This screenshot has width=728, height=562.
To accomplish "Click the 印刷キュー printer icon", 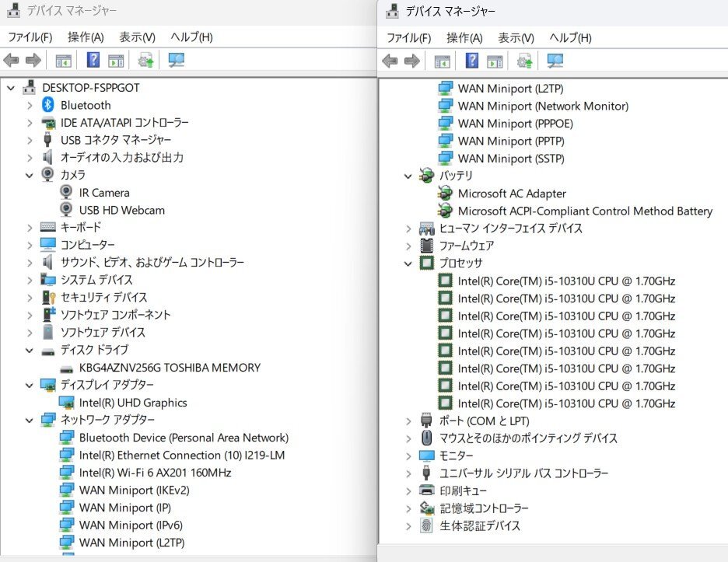I will (x=427, y=490).
